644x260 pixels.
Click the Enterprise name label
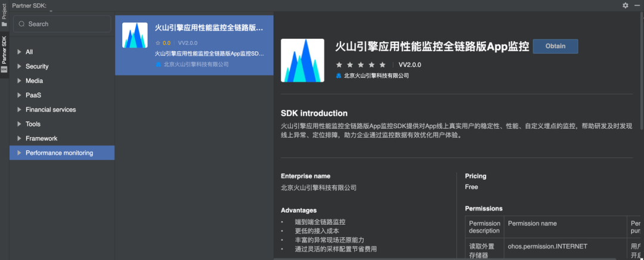pyautogui.click(x=305, y=176)
